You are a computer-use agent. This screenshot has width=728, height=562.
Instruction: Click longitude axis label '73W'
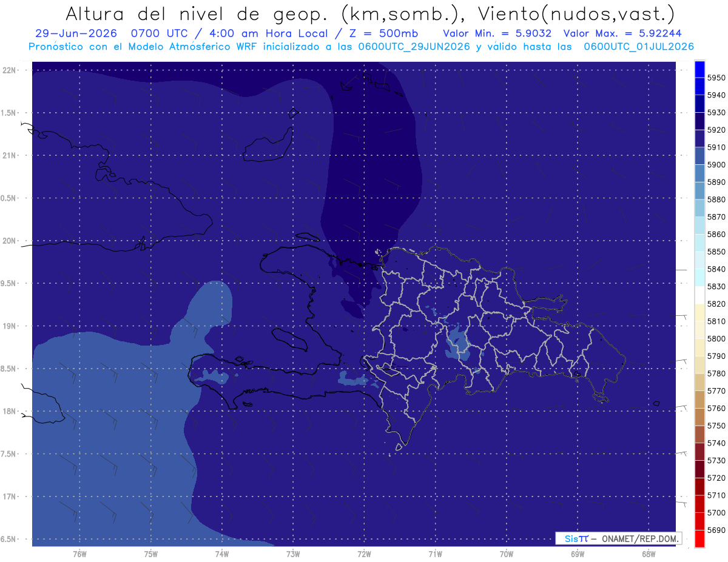point(293,554)
